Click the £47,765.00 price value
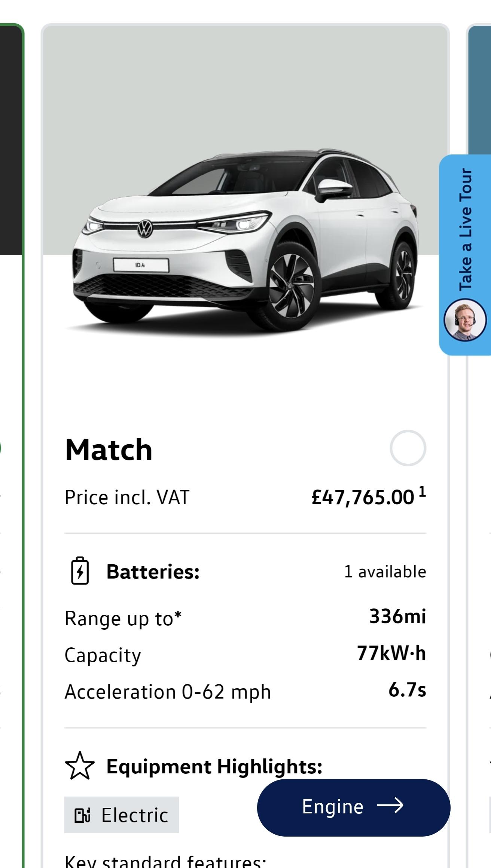491x868 pixels. pos(363,497)
